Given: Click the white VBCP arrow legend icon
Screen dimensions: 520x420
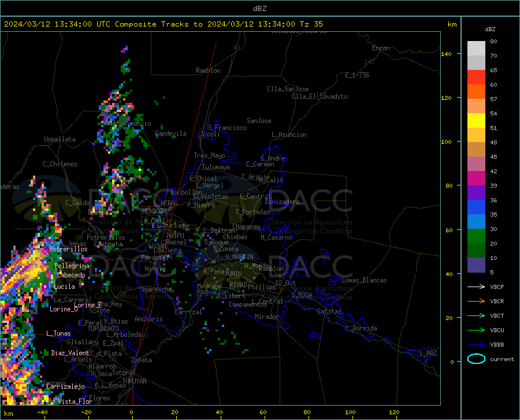Looking at the screenshot, I should tap(476, 287).
